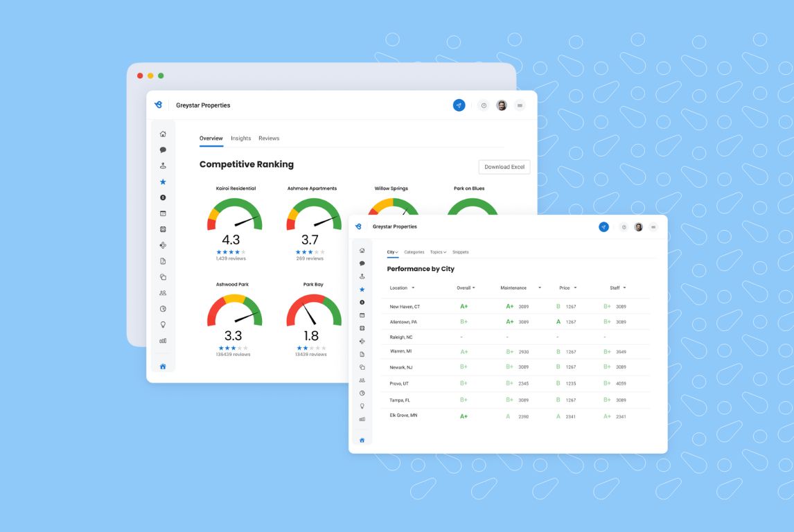The width and height of the screenshot is (794, 532).
Task: Select the Ashmore Apartments 3.7 gauge
Action: [x=314, y=215]
